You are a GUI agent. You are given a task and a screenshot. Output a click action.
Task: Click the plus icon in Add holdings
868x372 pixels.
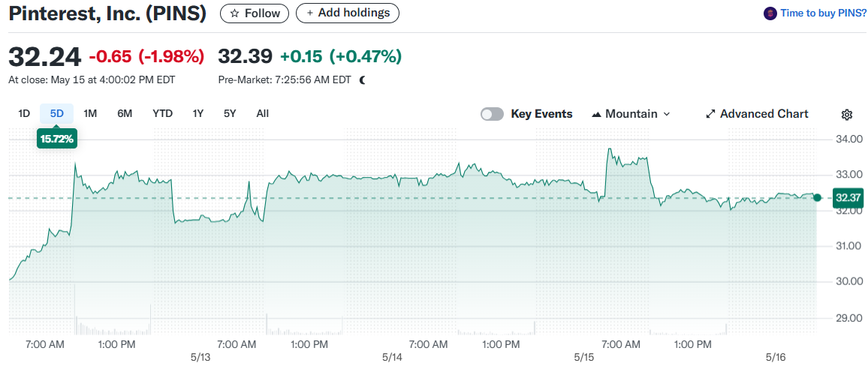[x=309, y=13]
